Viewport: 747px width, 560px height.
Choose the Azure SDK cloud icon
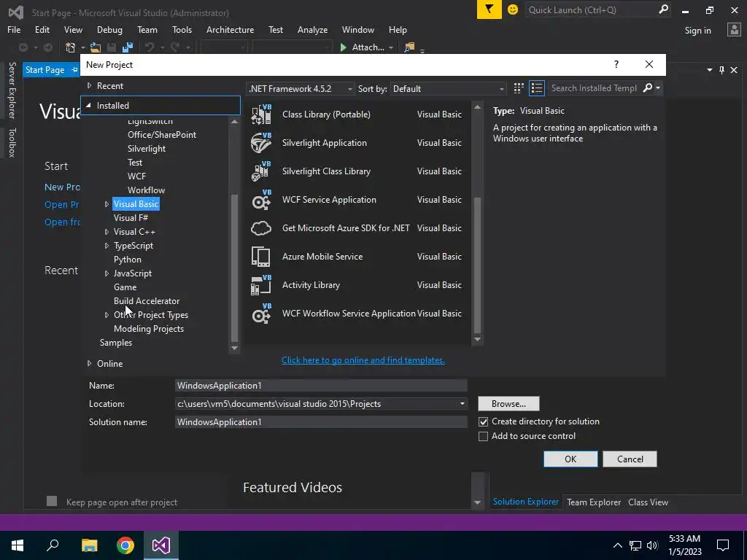[x=261, y=228]
